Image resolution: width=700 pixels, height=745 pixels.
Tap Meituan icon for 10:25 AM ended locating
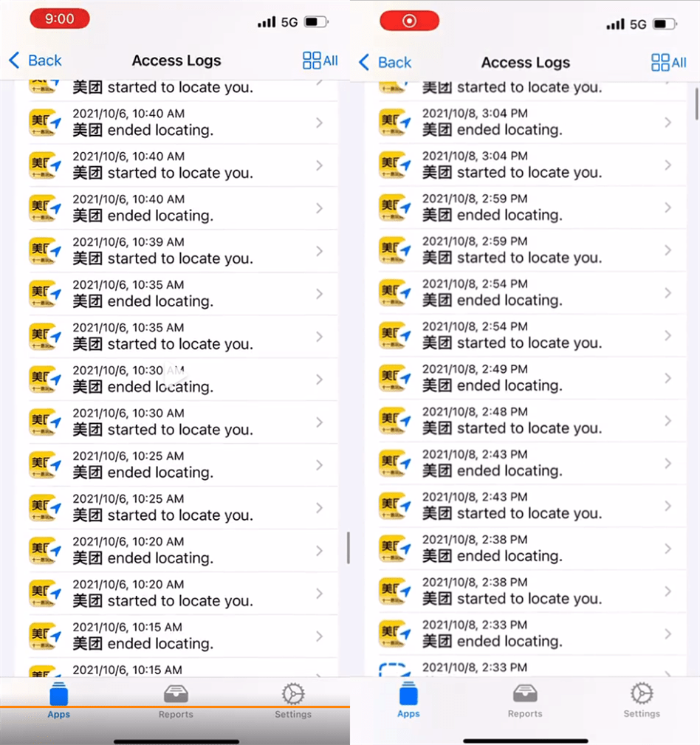[45, 464]
